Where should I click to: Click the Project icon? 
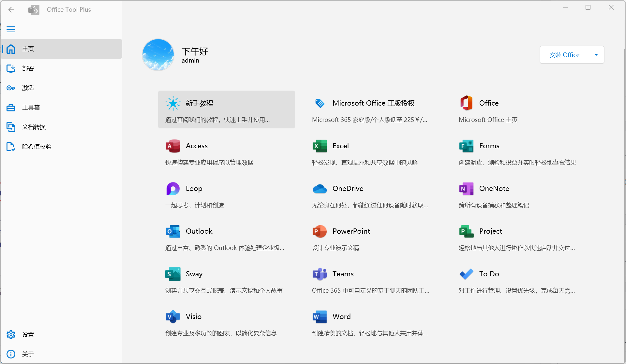tap(466, 231)
